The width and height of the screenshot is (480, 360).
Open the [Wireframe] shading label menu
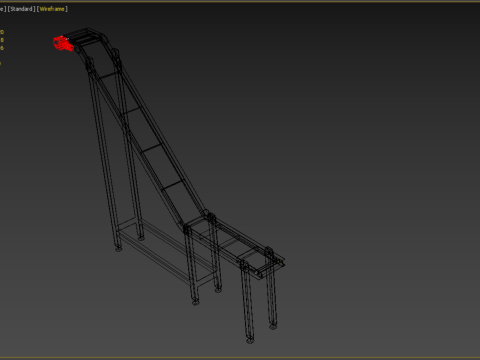pos(52,9)
